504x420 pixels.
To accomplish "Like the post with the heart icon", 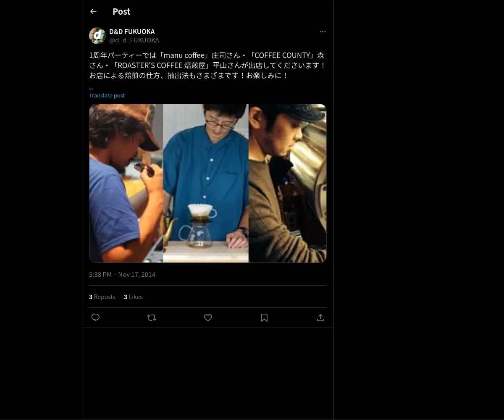I will 208,318.
